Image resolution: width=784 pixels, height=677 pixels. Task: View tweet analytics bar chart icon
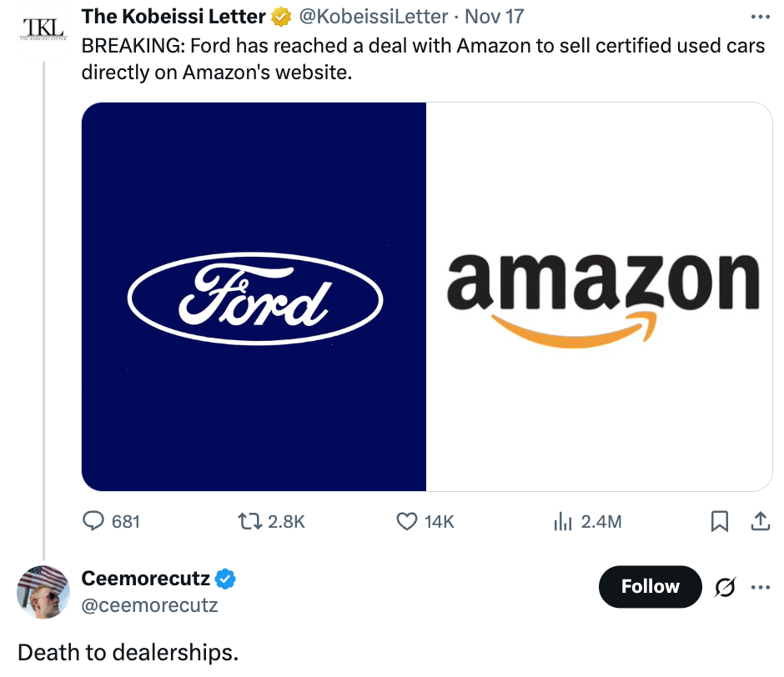(x=564, y=522)
